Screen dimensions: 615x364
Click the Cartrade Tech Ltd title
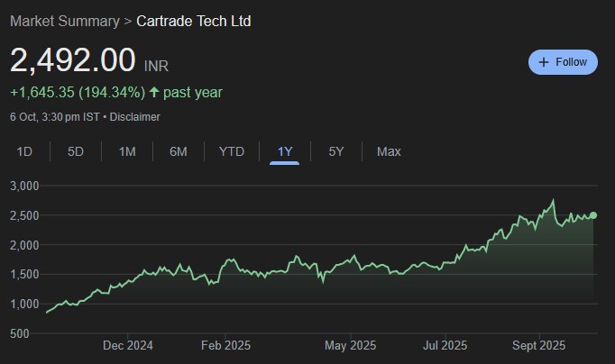tap(194, 21)
